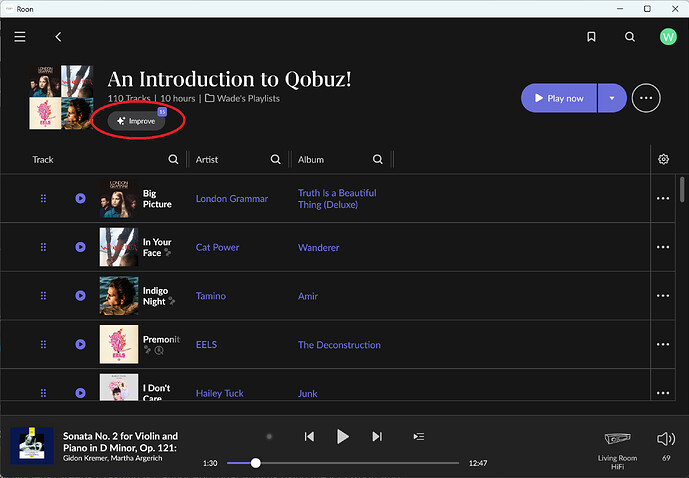Sort by the Artist column header
Screen dimensions: 689x478
coord(207,159)
